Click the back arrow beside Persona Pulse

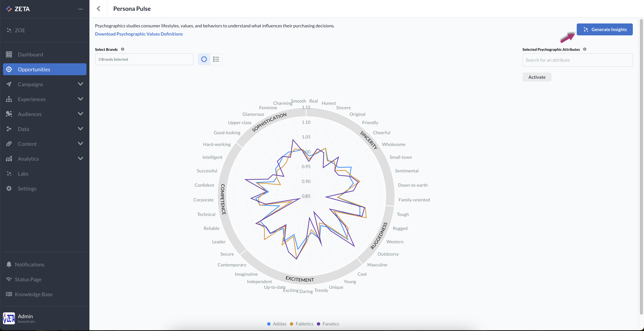tap(99, 9)
